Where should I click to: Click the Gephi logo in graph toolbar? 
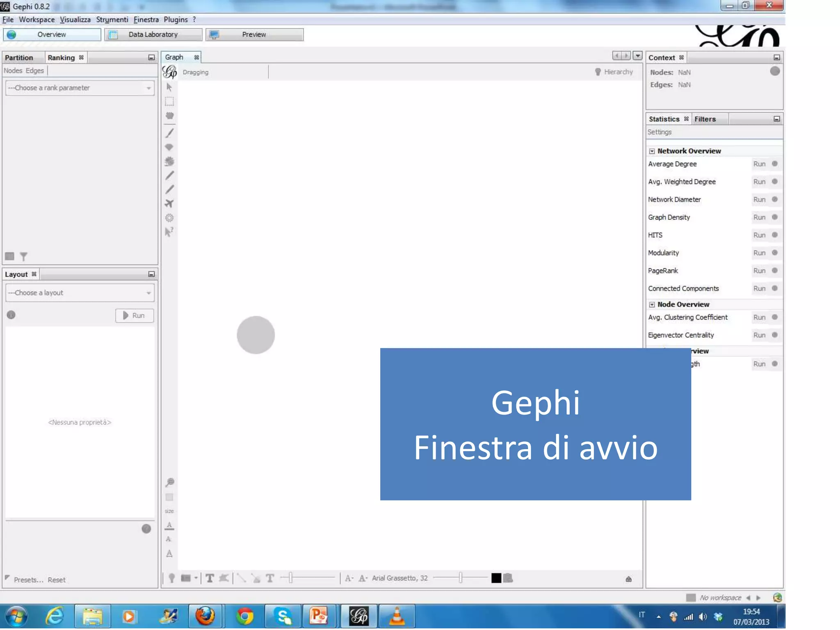[x=169, y=72]
